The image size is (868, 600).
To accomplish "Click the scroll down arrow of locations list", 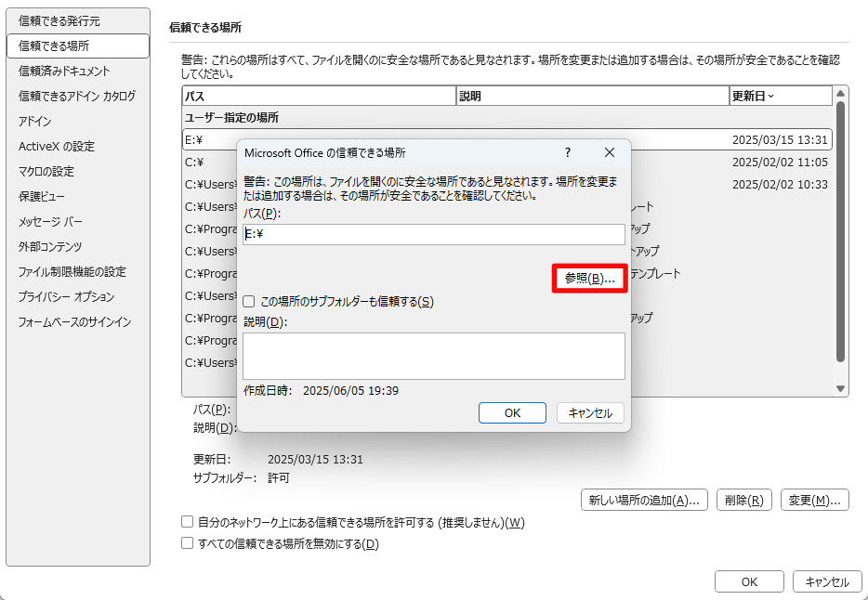I will [x=840, y=389].
